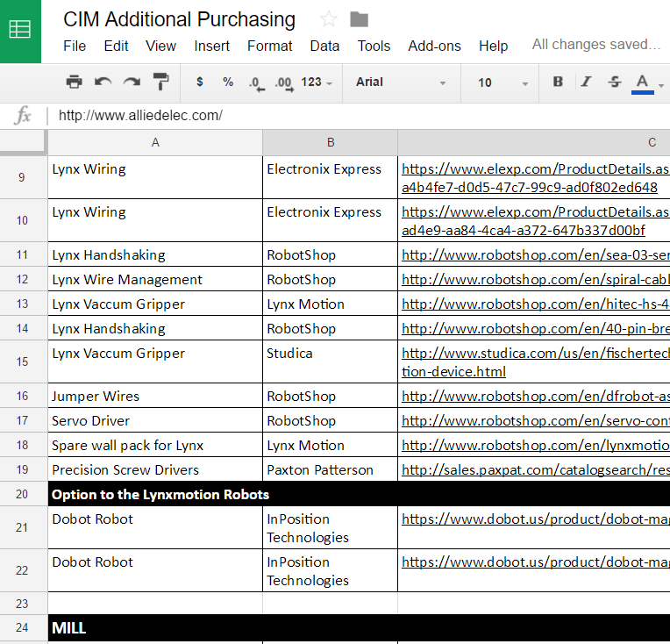Click the All changes saved status

click(596, 44)
